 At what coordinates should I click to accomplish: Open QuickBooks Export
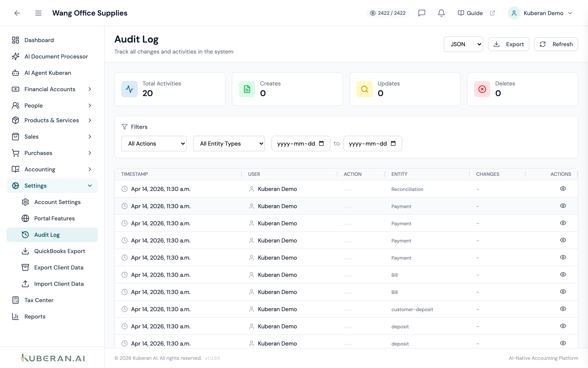pyautogui.click(x=52, y=251)
